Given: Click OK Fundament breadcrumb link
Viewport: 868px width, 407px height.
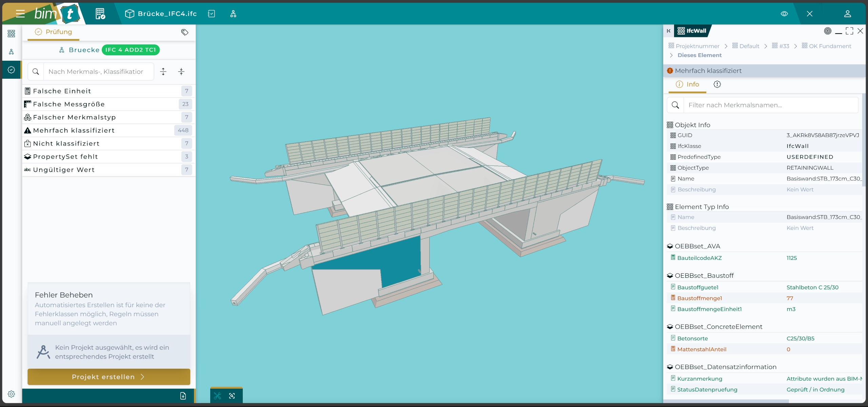Looking at the screenshot, I should pos(830,46).
